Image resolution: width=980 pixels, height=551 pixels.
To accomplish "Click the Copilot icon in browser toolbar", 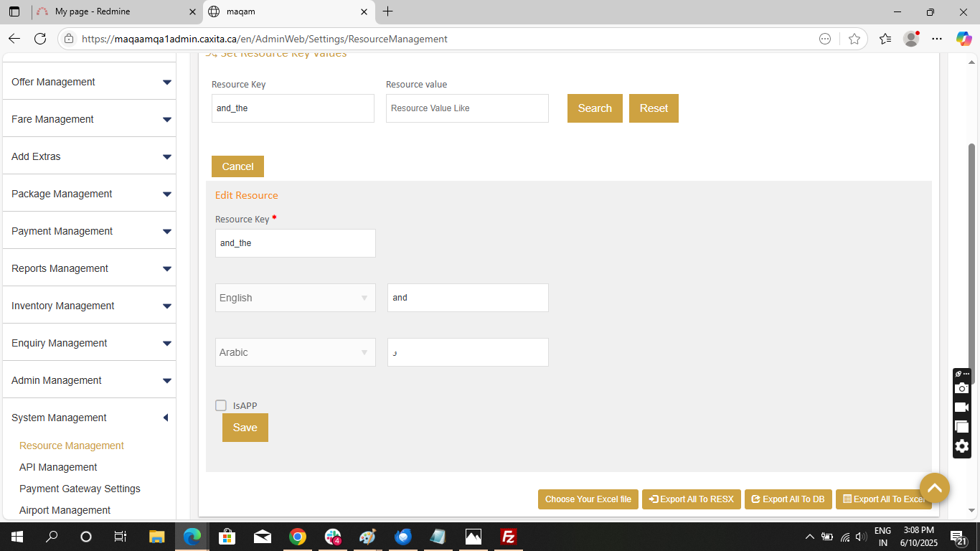I will tap(963, 39).
